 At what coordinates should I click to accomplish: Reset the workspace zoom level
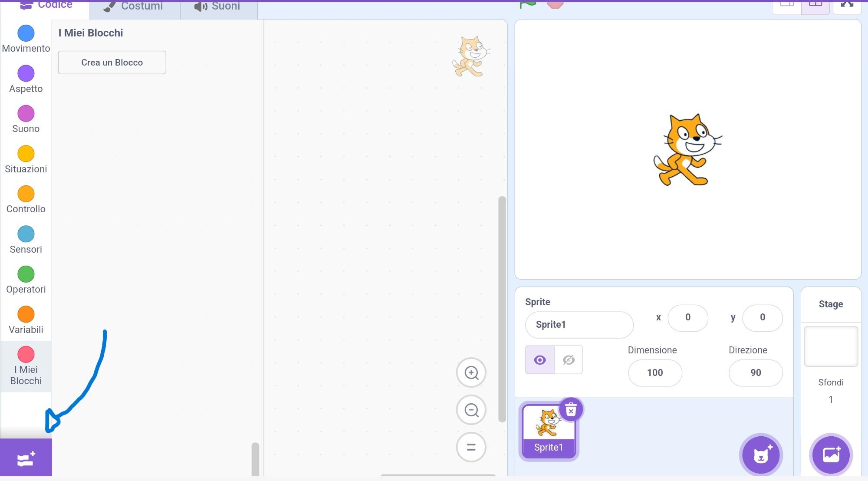471,447
